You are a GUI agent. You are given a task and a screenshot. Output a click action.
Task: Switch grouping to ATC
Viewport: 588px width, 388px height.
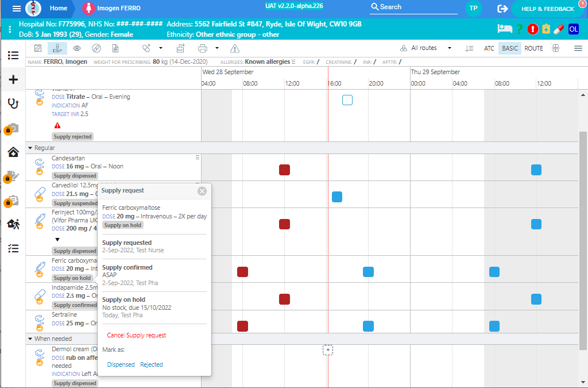(489, 48)
